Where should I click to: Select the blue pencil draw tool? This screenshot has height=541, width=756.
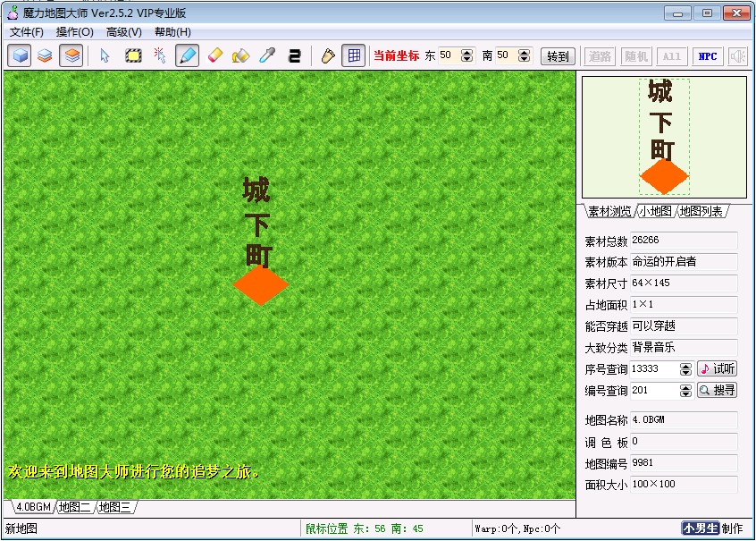pyautogui.click(x=187, y=55)
